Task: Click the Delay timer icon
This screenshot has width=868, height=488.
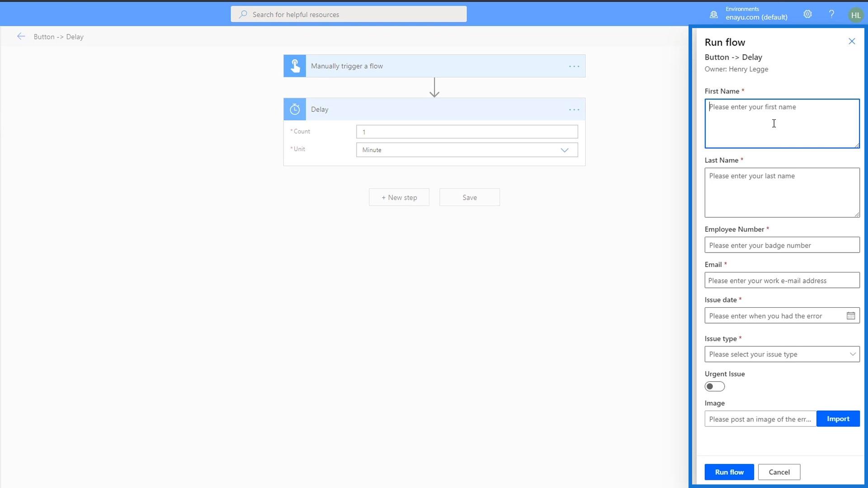Action: pos(295,109)
